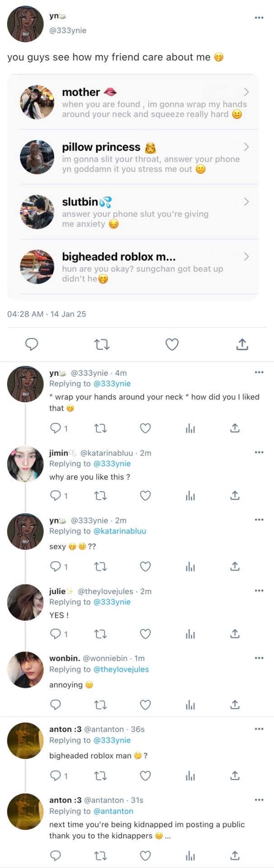Open more options on the main tweet
This screenshot has width=274, height=868.
pos(259,18)
